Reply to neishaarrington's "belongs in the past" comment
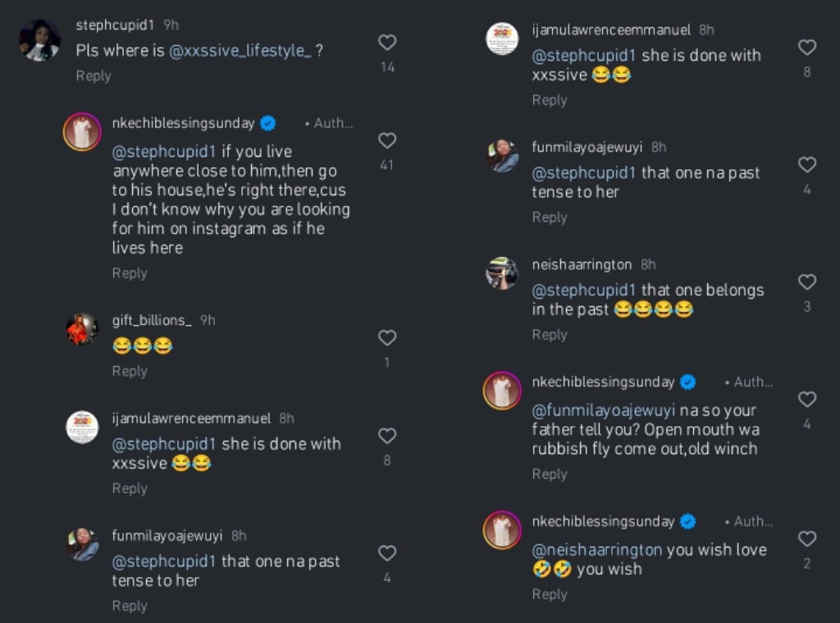This screenshot has width=840, height=623. 550,334
